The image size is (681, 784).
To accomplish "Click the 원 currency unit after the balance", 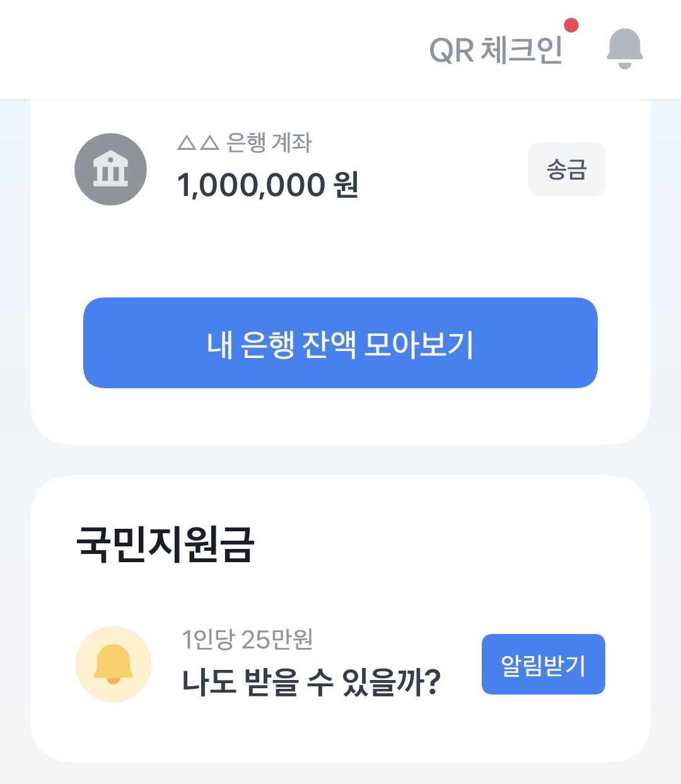I will (x=346, y=185).
